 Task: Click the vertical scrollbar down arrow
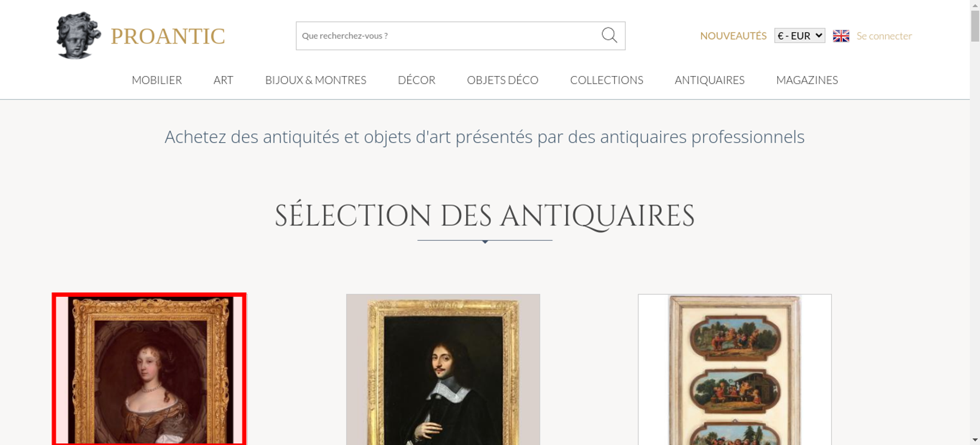click(x=975, y=440)
